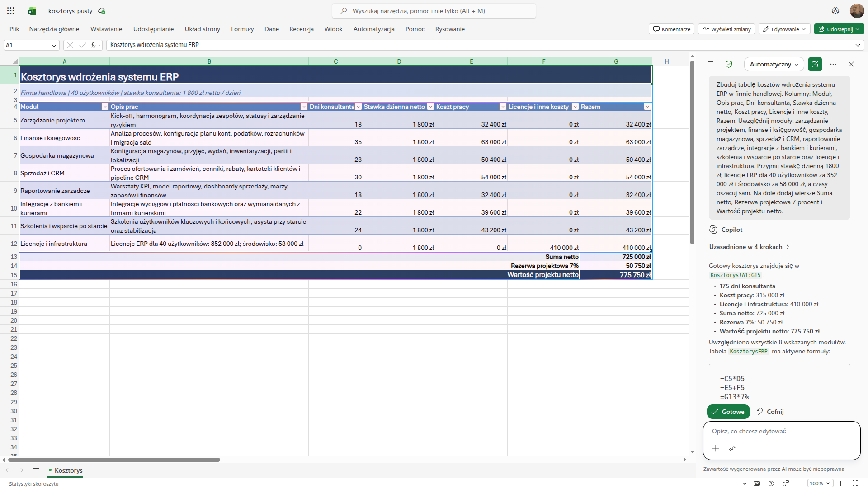Screen dimensions: 868x488
Task: Add a new sheet with the plus icon
Action: click(94, 470)
